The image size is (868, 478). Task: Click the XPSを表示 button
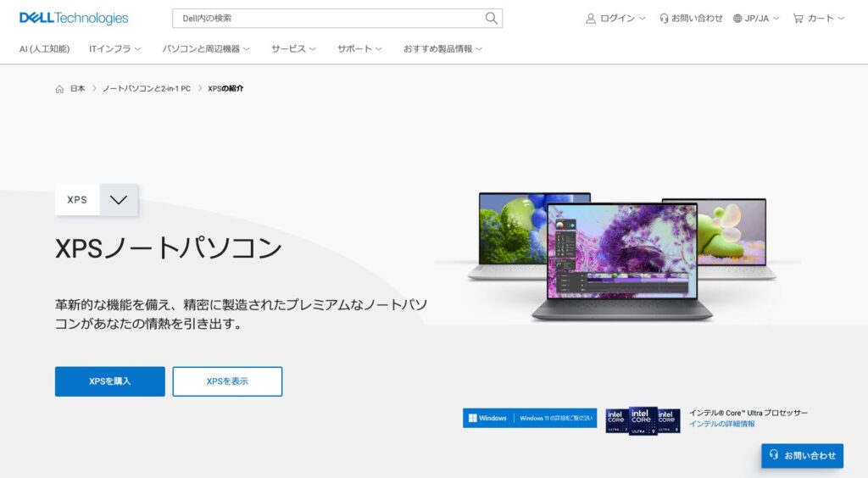[x=227, y=381]
